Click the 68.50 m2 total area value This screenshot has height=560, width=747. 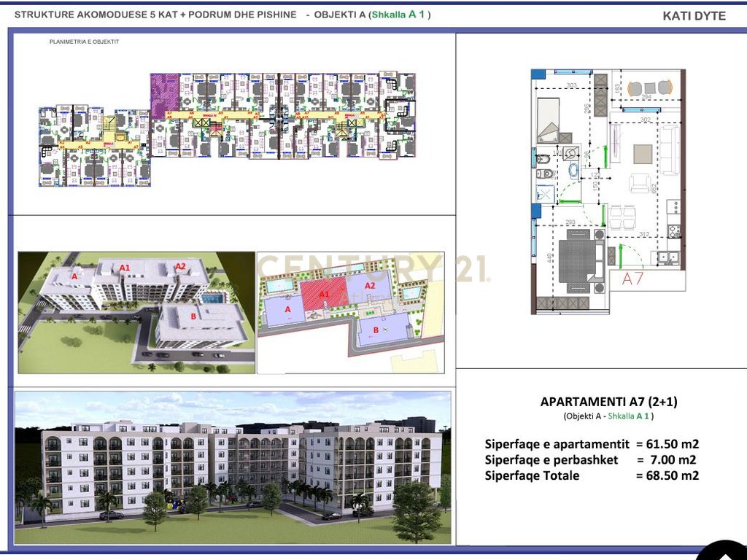click(672, 475)
